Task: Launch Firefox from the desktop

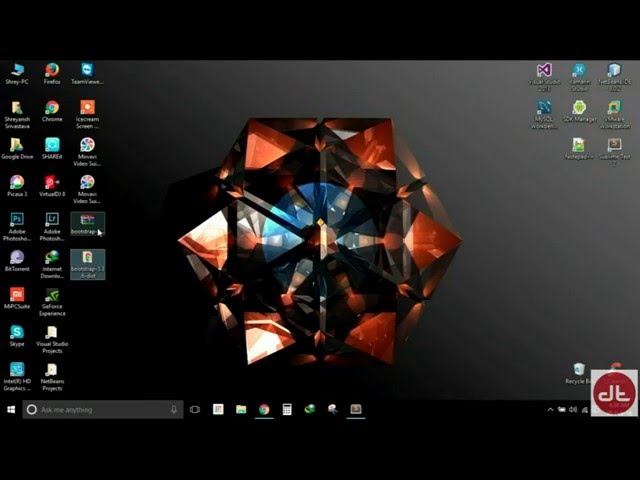Action: pyautogui.click(x=52, y=74)
